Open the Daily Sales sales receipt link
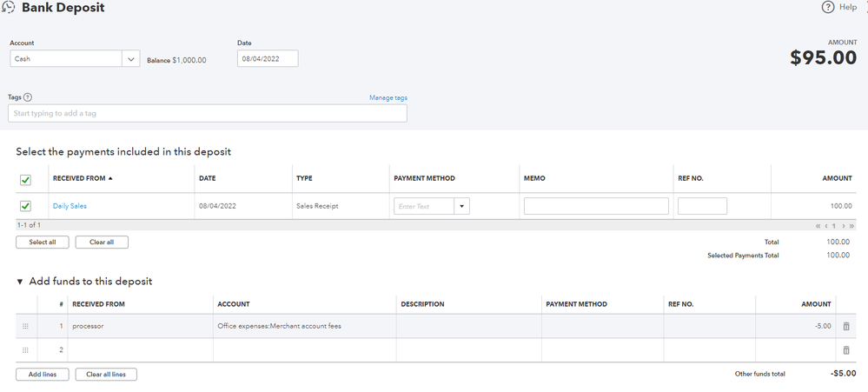The height and width of the screenshot is (392, 868). tap(70, 206)
